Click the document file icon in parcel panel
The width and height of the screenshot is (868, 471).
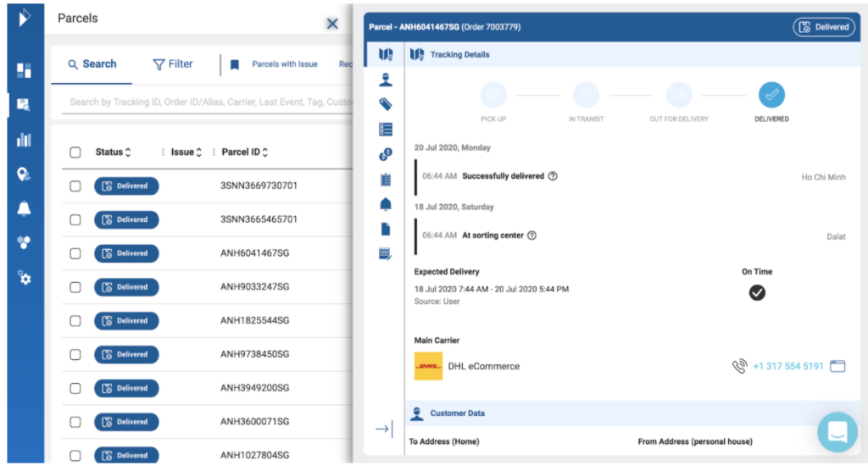click(386, 229)
